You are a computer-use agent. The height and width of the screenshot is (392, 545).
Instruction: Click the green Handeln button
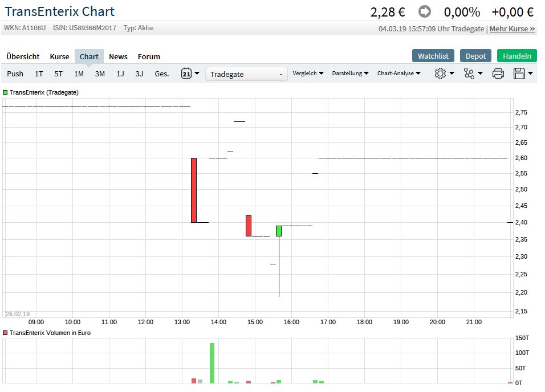(517, 56)
